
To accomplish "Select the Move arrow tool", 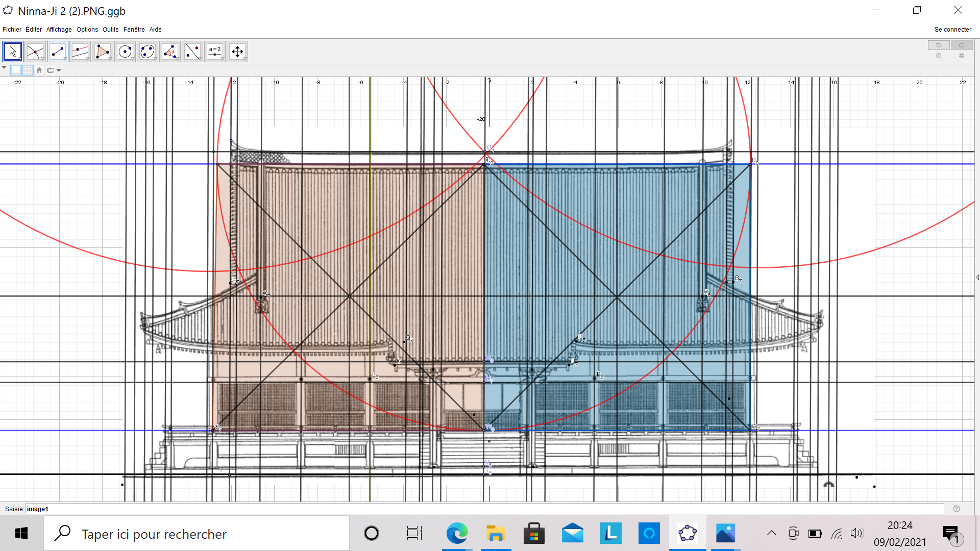I will pyautogui.click(x=13, y=52).
